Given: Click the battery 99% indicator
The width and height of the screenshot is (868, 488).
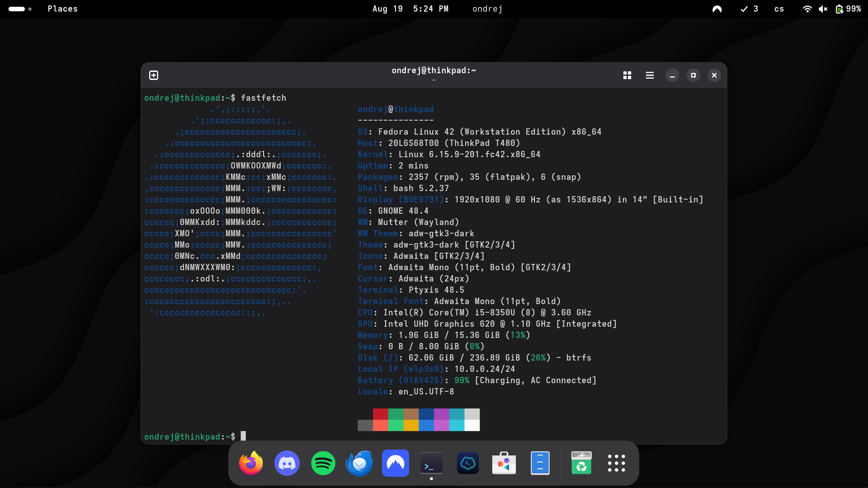Looking at the screenshot, I should click(848, 9).
